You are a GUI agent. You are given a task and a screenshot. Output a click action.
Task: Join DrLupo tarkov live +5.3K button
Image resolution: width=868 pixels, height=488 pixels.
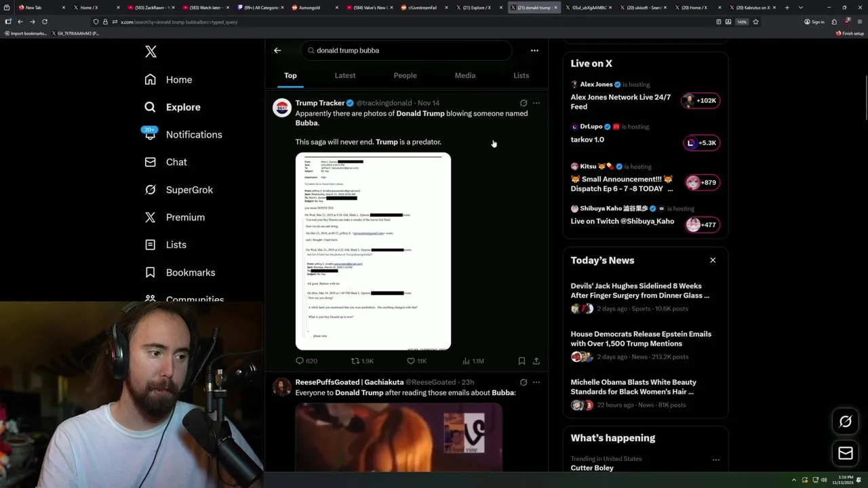[701, 143]
